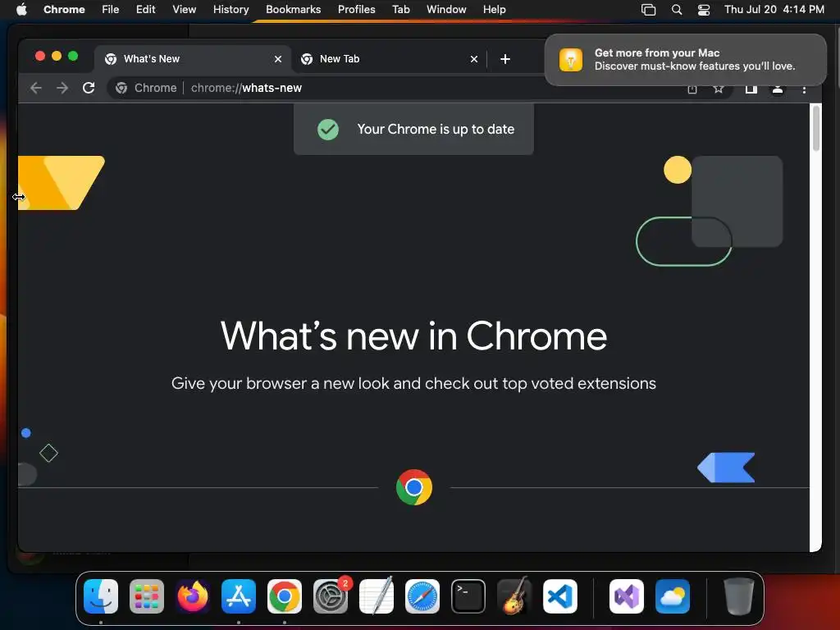
Task: Launch Firefox from the dock
Action: (x=193, y=596)
